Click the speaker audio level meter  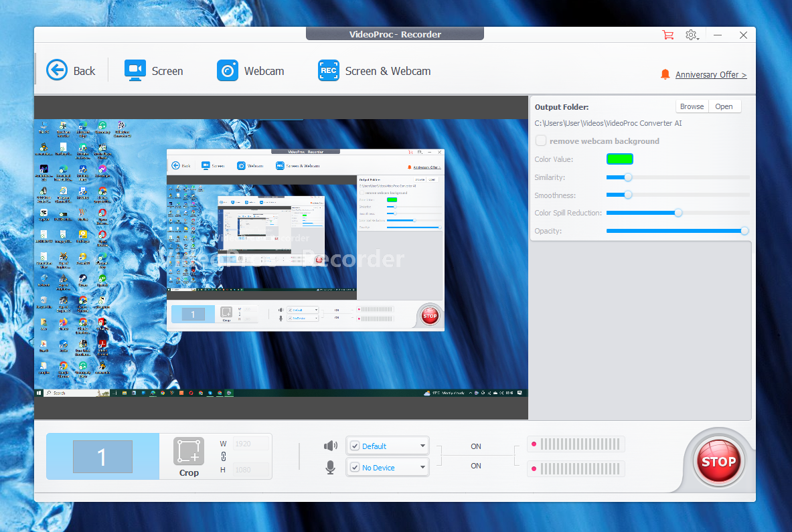tap(576, 444)
